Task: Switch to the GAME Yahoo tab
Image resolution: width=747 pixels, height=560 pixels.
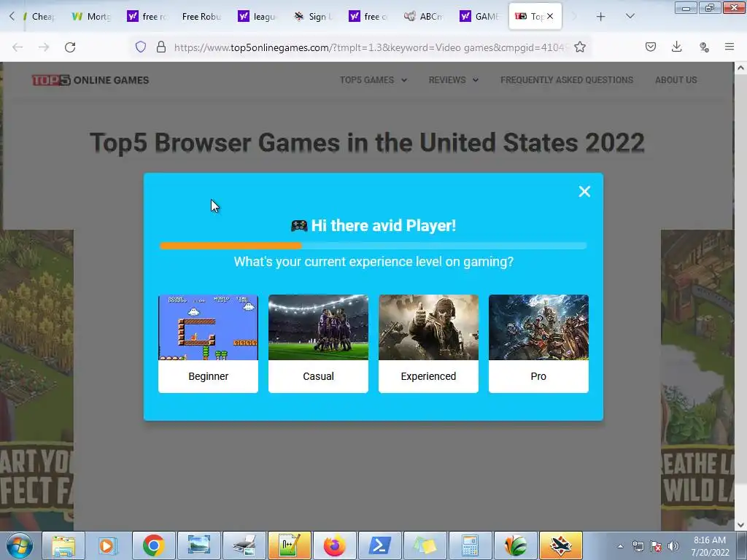Action: [x=479, y=16]
